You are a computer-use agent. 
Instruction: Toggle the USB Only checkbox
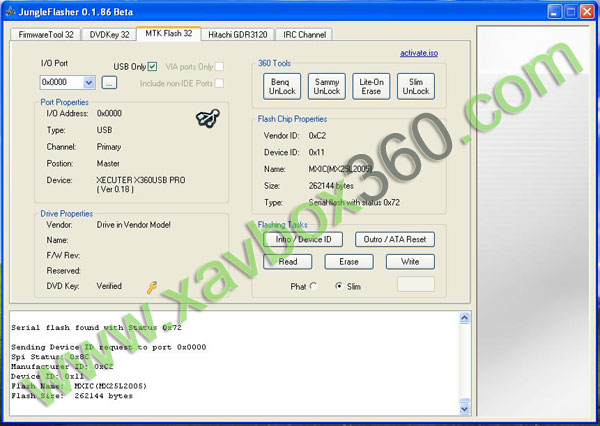[152, 67]
